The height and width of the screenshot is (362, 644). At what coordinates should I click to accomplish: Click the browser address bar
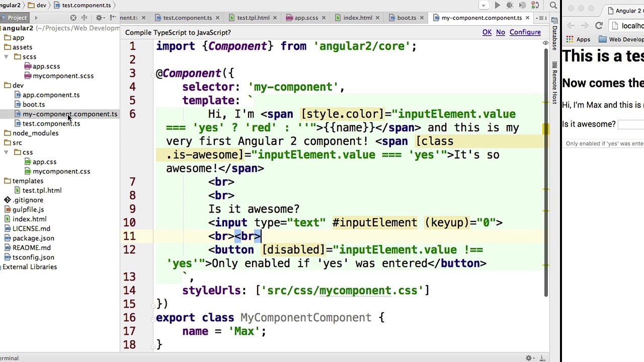(627, 26)
